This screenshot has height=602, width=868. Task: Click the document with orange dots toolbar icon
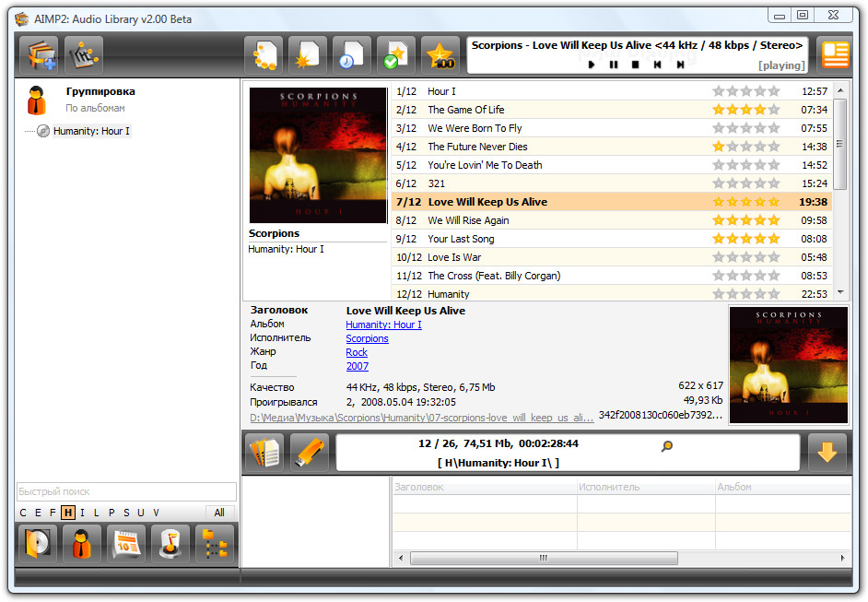point(264,55)
